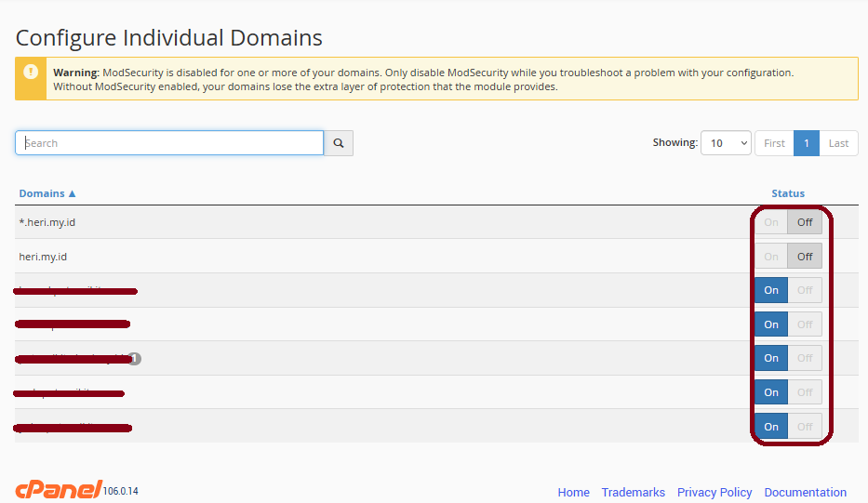The height and width of the screenshot is (503, 868).
Task: Select page 1 in pagination
Action: [x=806, y=143]
